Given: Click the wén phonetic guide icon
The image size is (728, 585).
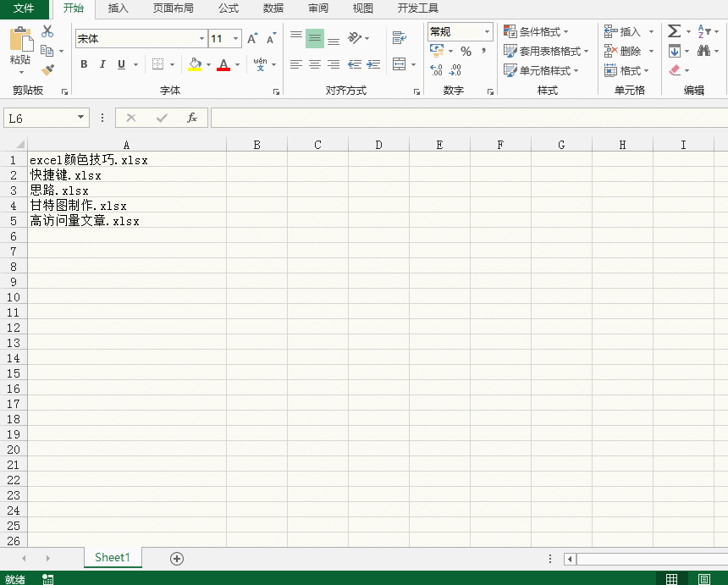Looking at the screenshot, I should click(x=261, y=64).
